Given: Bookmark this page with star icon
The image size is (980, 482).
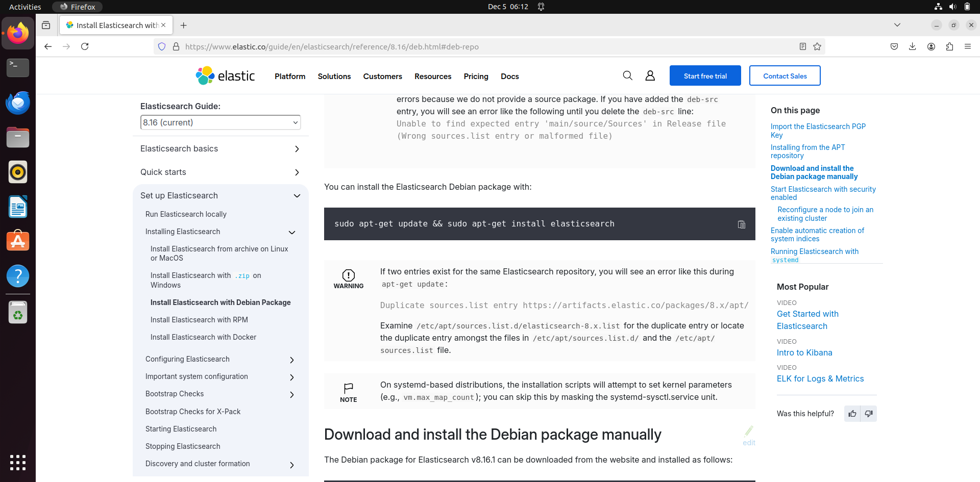Looking at the screenshot, I should pos(817,46).
